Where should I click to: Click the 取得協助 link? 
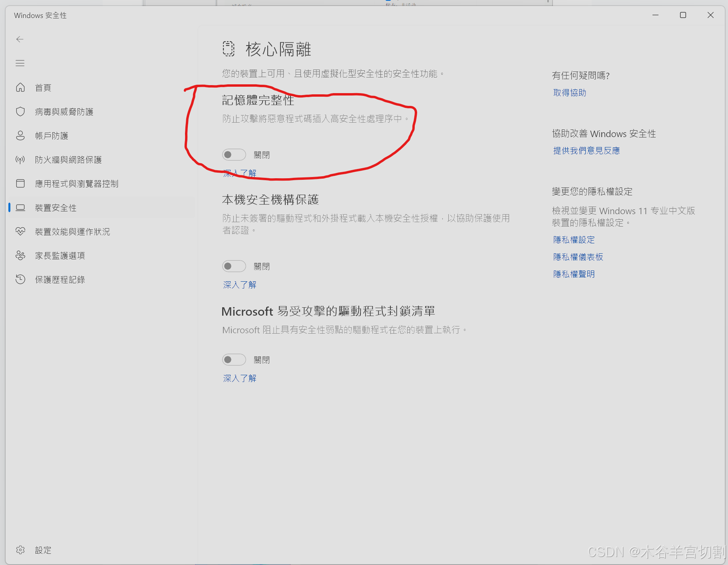(570, 93)
